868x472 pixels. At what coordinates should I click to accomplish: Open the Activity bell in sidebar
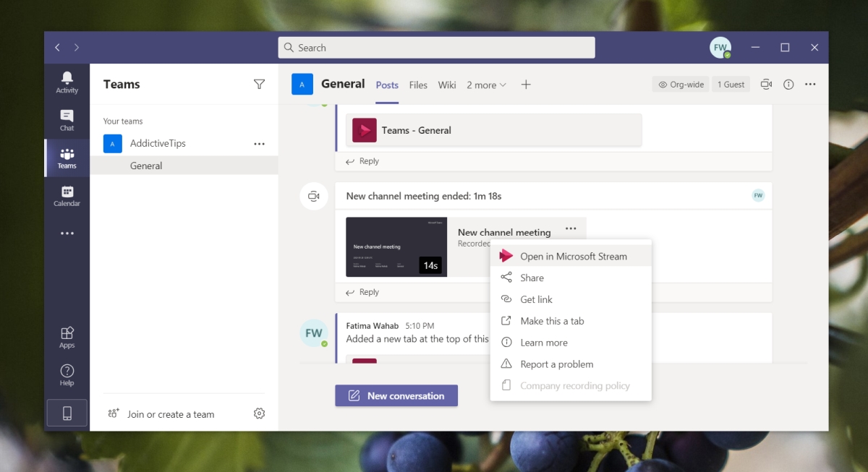point(67,82)
